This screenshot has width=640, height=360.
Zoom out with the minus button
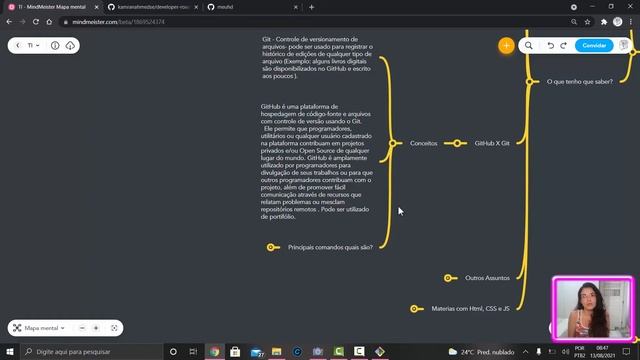pyautogui.click(x=82, y=328)
